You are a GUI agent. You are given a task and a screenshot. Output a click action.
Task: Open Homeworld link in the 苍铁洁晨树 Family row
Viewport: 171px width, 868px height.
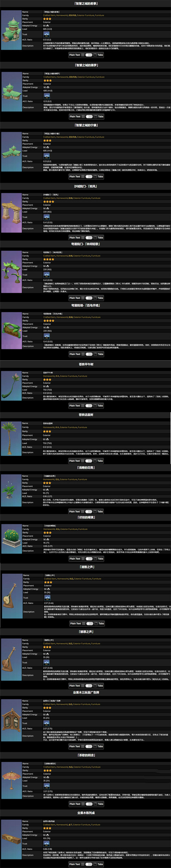coord(49,427)
